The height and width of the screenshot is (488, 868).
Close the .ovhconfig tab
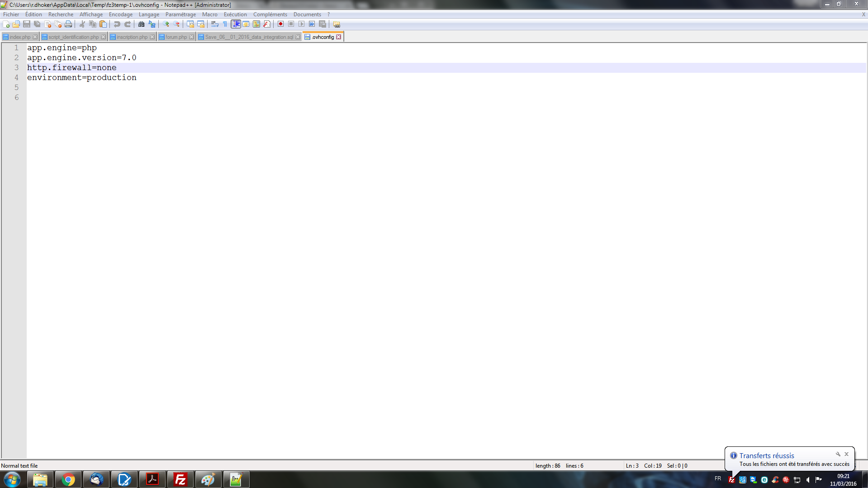click(x=339, y=37)
